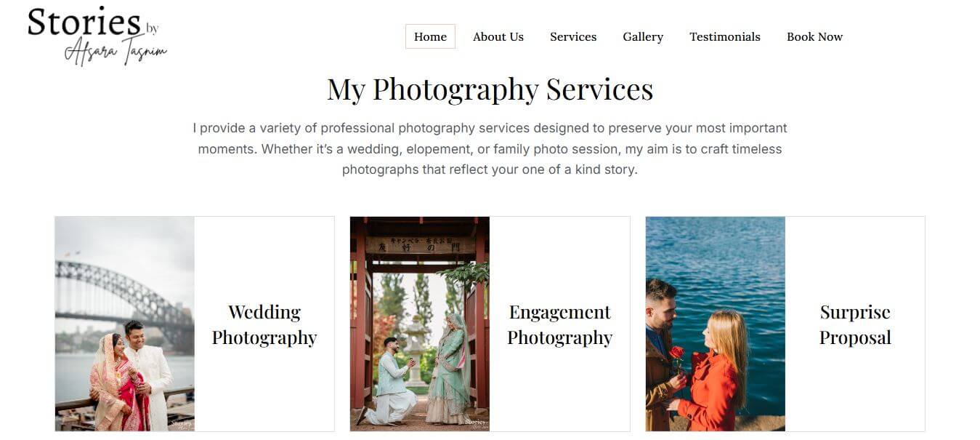
Task: View the Testimonials page
Action: [x=725, y=36]
